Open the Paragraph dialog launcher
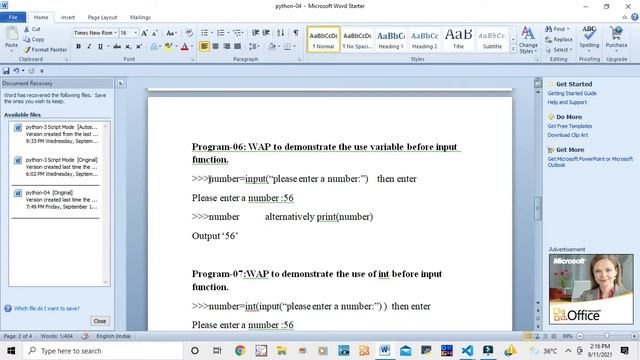Screen dimensions: 640x360 pos(299,60)
